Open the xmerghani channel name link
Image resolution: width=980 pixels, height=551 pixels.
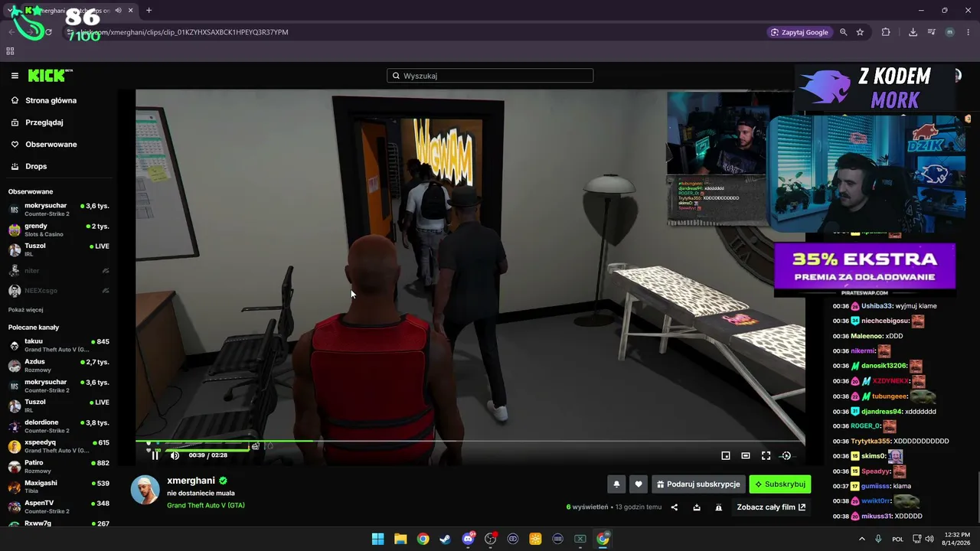tap(191, 481)
